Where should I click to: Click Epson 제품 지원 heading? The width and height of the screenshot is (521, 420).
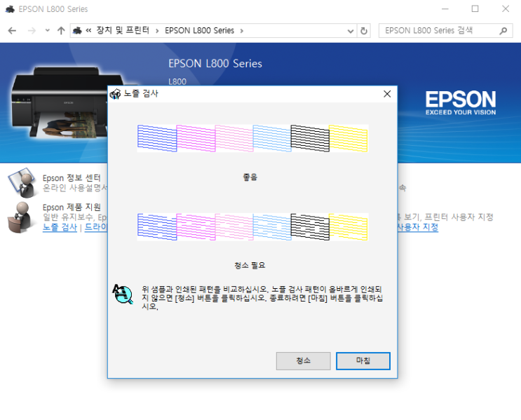click(72, 207)
